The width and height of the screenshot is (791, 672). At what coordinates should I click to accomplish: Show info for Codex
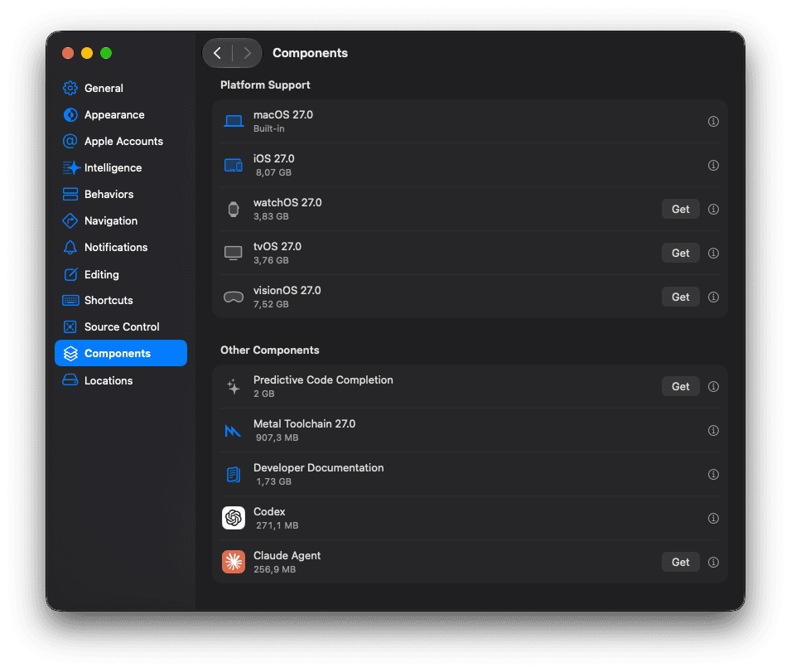(713, 518)
